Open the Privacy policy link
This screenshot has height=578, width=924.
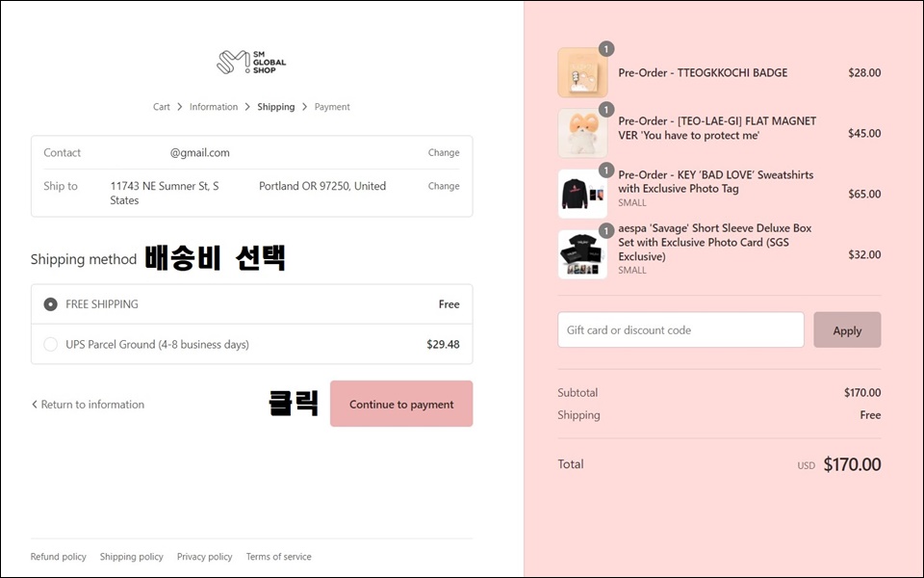tap(204, 556)
